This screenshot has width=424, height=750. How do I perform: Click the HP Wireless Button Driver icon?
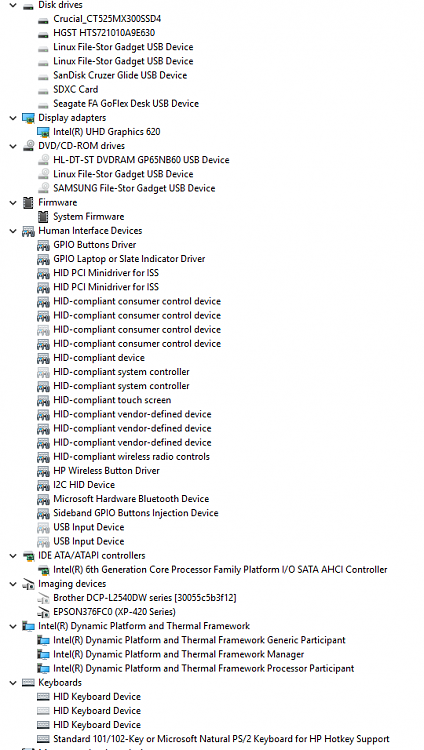coord(44,471)
